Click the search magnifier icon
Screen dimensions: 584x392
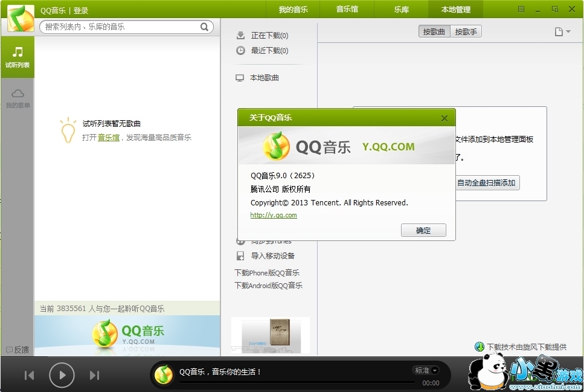coord(204,27)
